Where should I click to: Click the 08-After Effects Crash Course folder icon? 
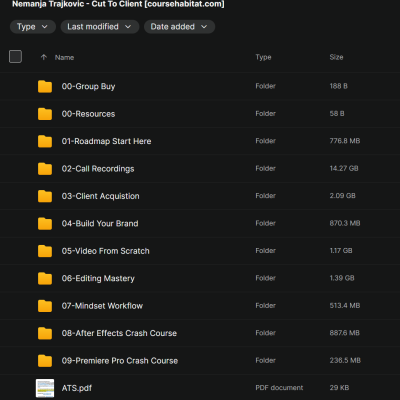coord(45,333)
